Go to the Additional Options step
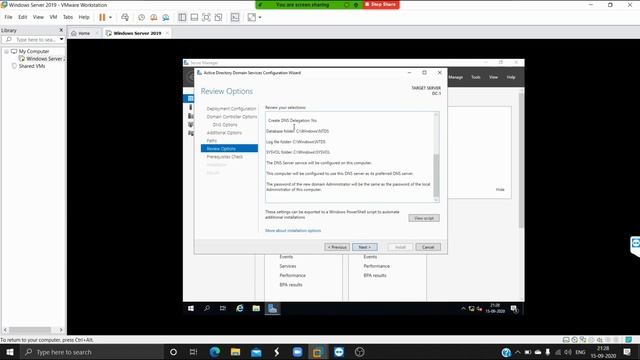 click(224, 133)
